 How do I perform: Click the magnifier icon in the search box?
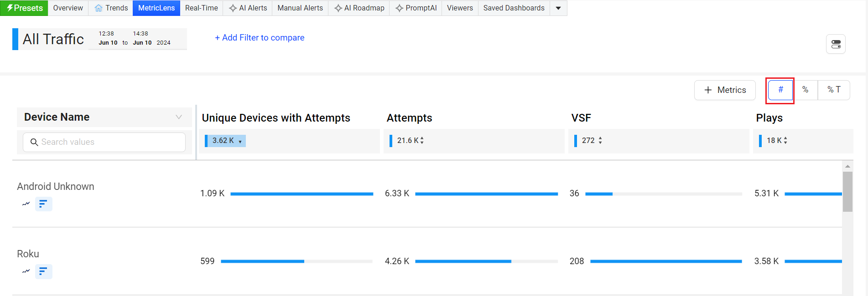34,142
